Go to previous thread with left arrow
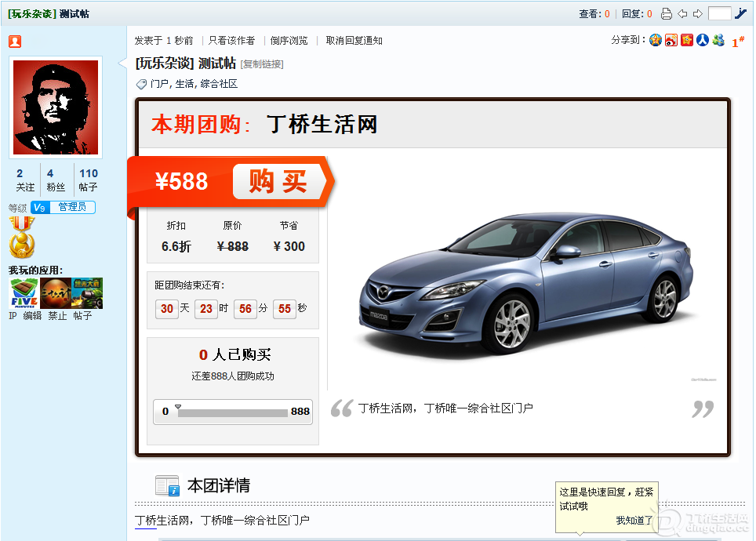Screen dimensions: 756x541 pos(682,13)
